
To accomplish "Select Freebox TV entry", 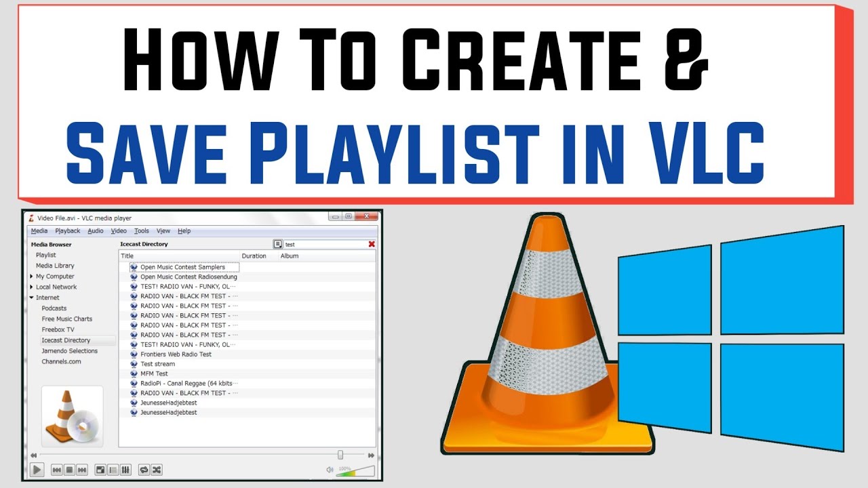I will pos(58,329).
